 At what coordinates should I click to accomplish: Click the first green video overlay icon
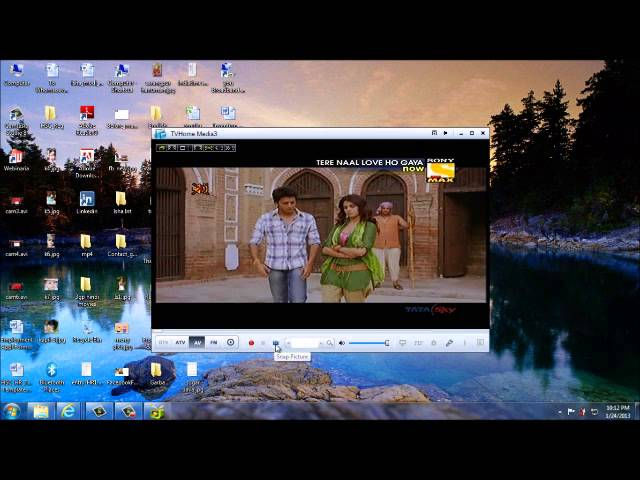(x=162, y=148)
